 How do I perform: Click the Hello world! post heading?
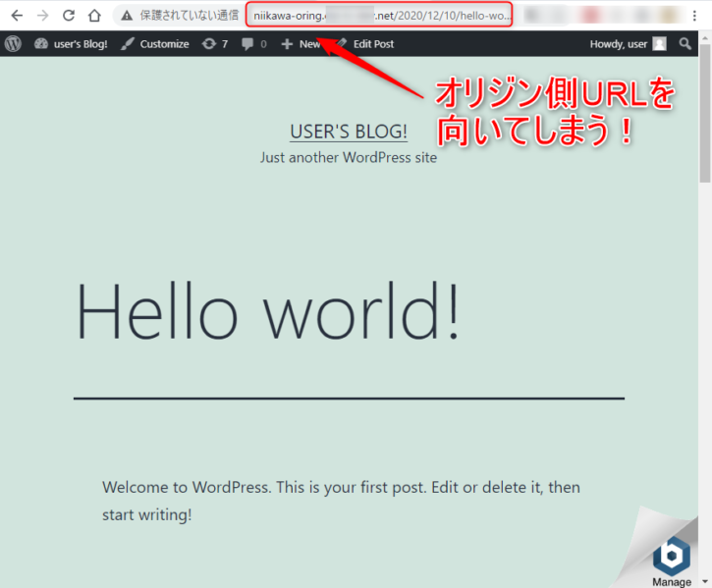[268, 311]
